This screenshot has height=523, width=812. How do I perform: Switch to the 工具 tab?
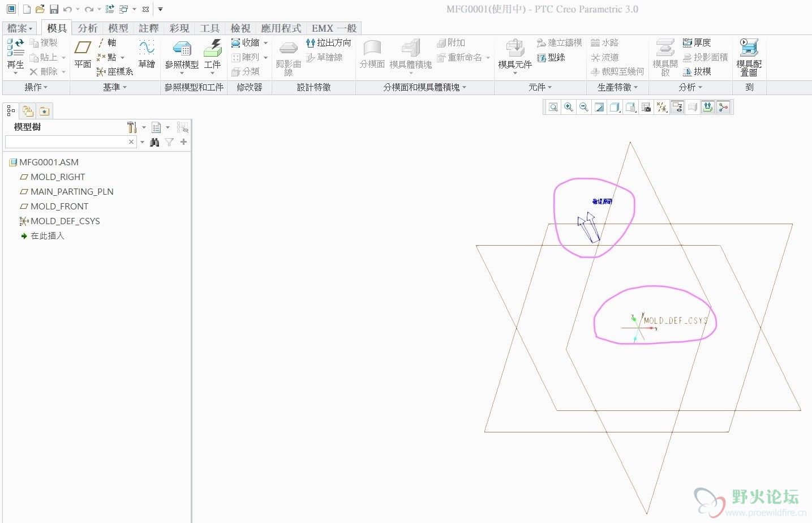coord(209,28)
